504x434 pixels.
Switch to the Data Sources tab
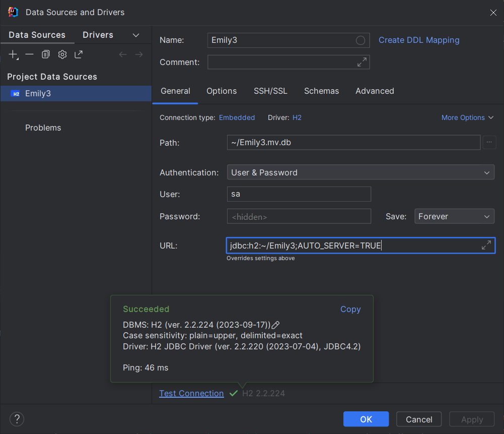click(37, 35)
